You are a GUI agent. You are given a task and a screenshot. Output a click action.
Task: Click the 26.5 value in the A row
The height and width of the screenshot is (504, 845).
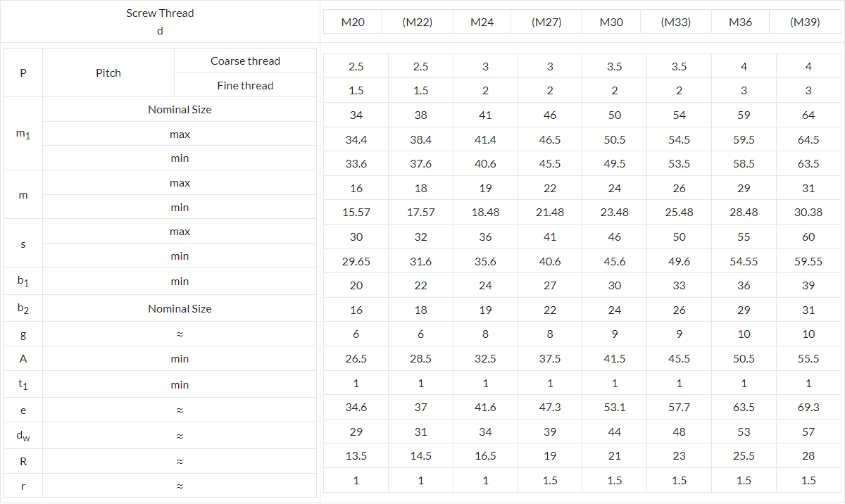[x=356, y=359]
